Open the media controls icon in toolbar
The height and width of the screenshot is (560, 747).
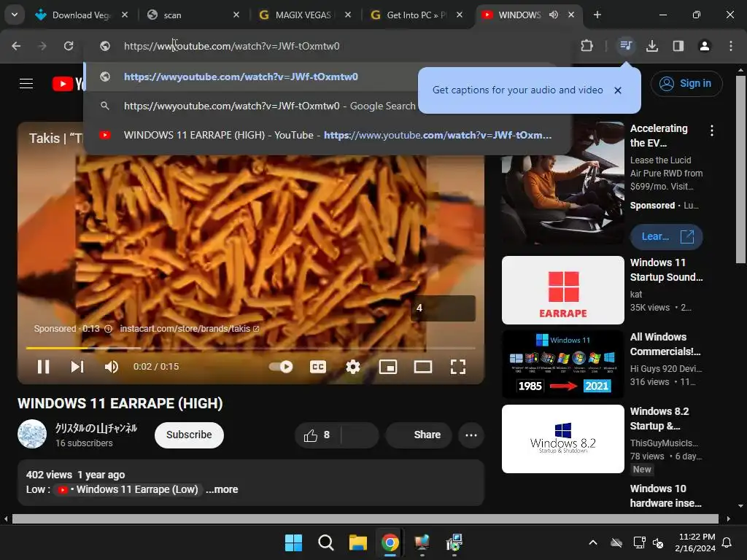626,46
